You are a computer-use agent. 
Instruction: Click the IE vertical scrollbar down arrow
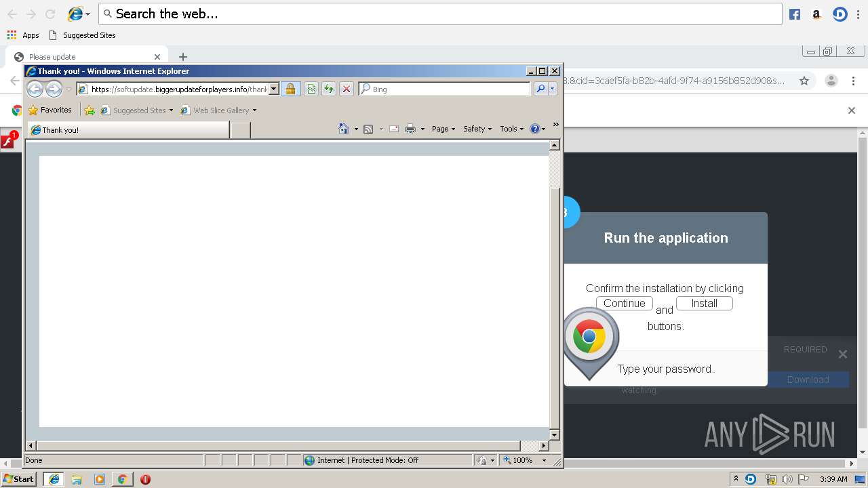tap(554, 435)
